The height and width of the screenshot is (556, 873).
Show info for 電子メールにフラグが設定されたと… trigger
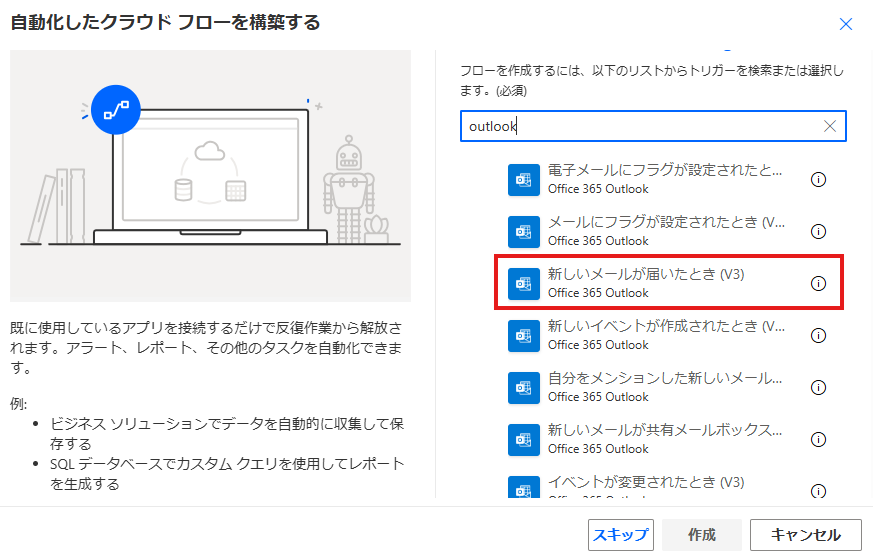pyautogui.click(x=818, y=180)
